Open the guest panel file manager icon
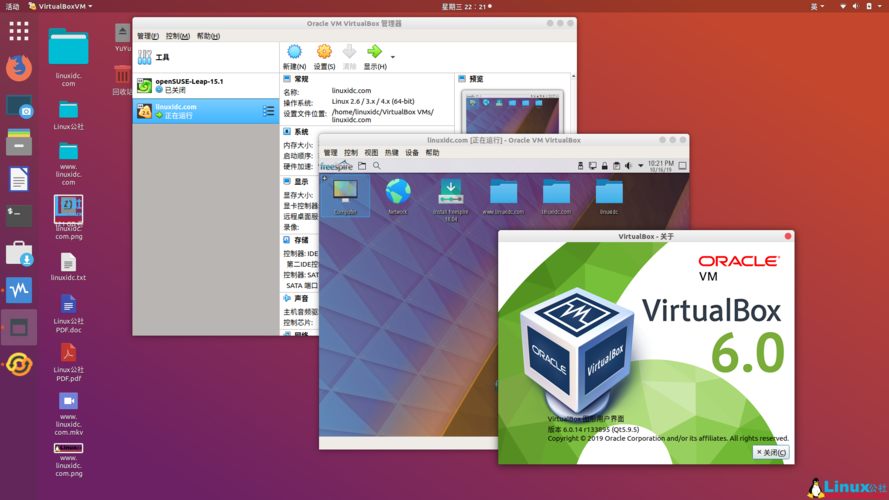Viewport: 889px width, 500px height. click(x=362, y=166)
